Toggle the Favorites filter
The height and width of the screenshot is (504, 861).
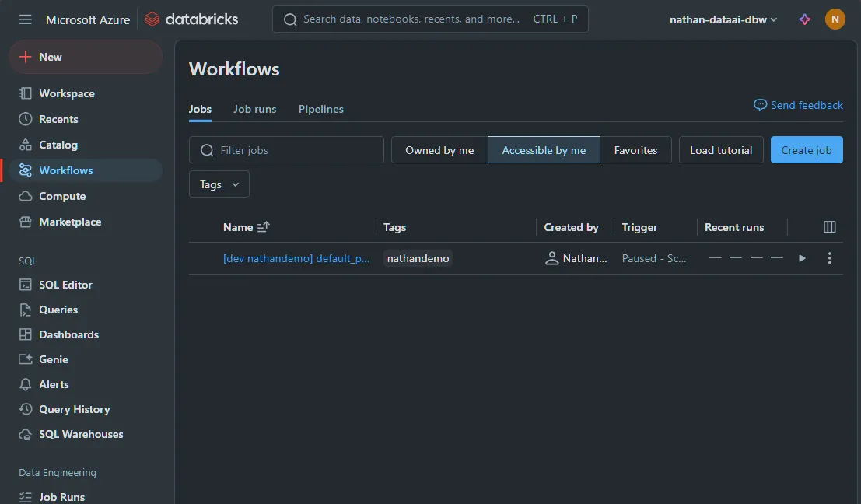[x=635, y=150]
